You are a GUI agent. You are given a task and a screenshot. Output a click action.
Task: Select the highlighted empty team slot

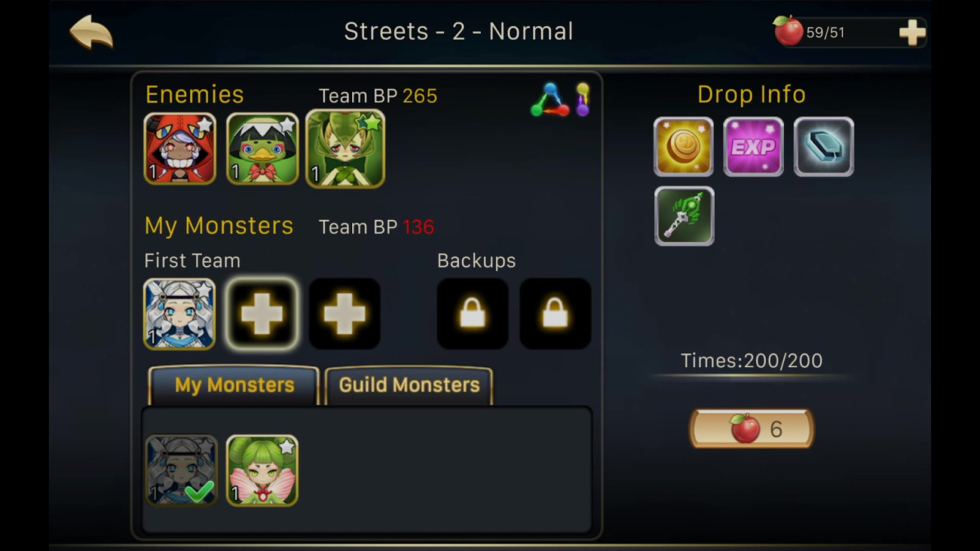(262, 314)
